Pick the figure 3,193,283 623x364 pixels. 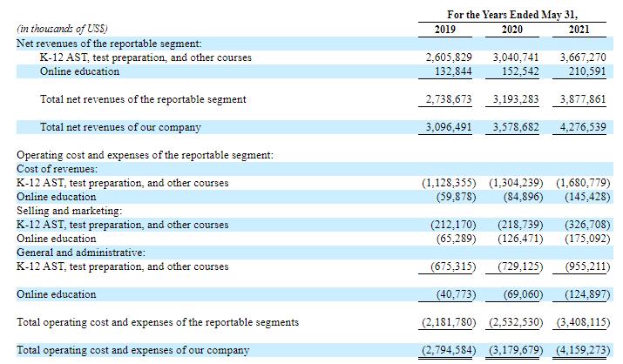(x=516, y=99)
